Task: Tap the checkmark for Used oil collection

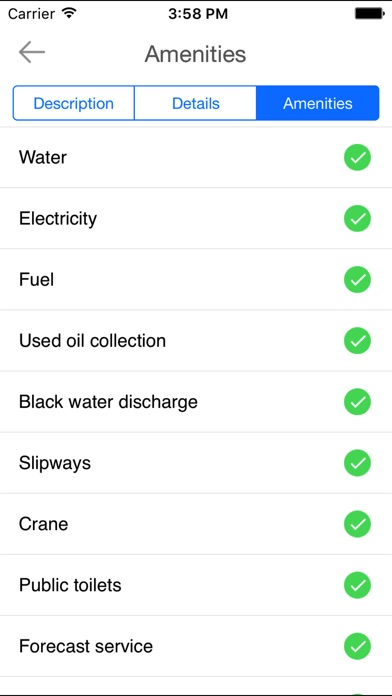Action: tap(357, 340)
